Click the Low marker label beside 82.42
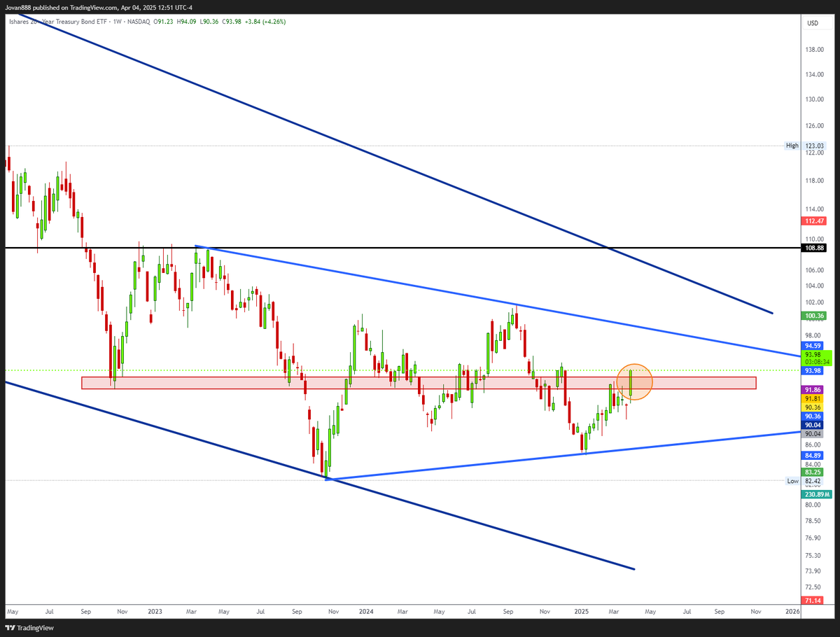This screenshot has width=840, height=637. pyautogui.click(x=792, y=481)
